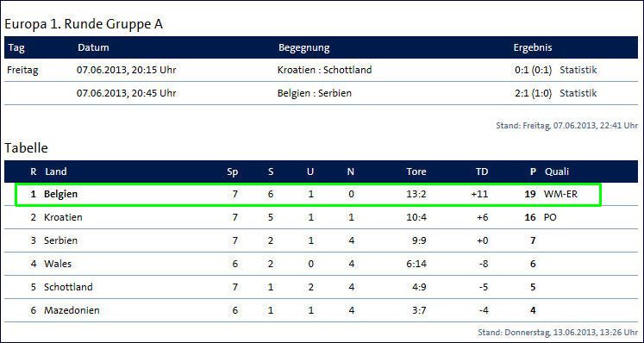The height and width of the screenshot is (343, 644).
Task: Click the Begegnung column header
Action: point(304,47)
